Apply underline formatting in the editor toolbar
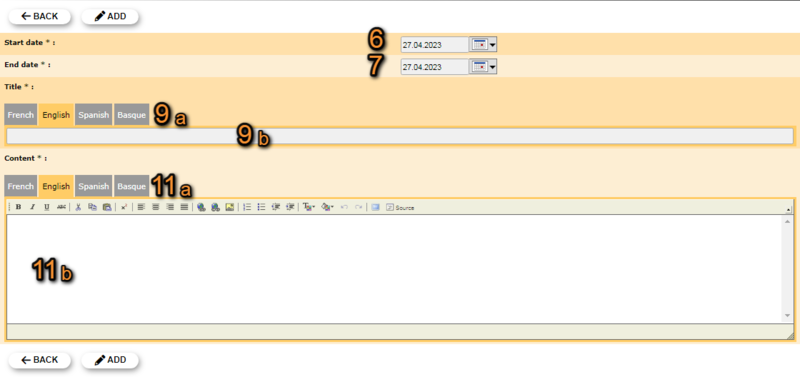 pos(47,207)
